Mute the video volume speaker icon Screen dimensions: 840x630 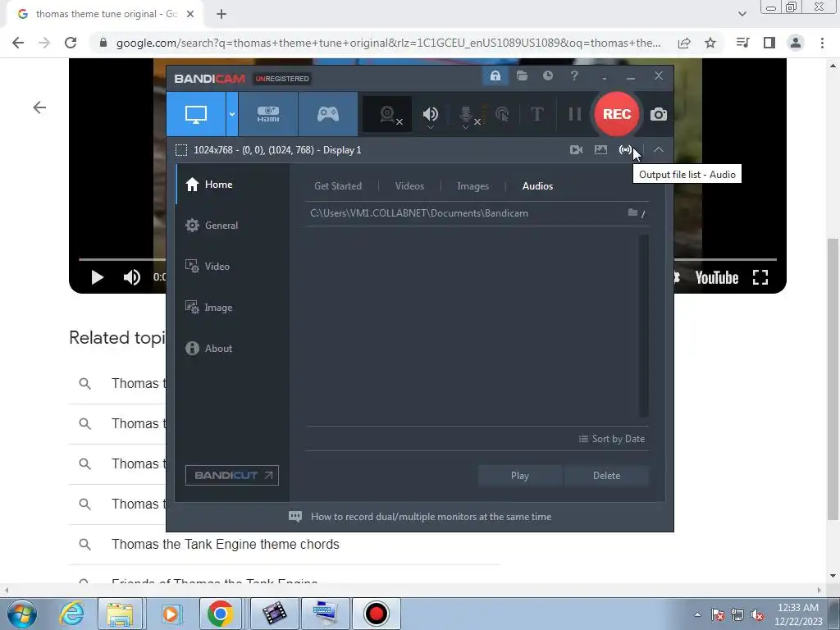(x=132, y=277)
